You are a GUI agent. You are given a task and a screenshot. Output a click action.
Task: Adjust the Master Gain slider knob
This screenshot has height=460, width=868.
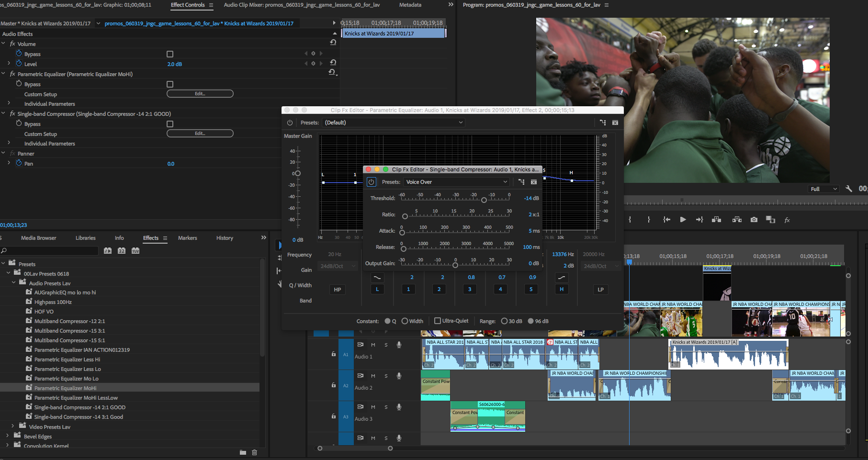(298, 173)
